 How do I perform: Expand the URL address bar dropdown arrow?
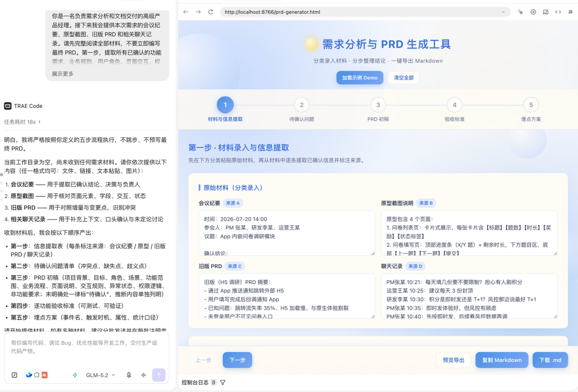click(x=503, y=12)
